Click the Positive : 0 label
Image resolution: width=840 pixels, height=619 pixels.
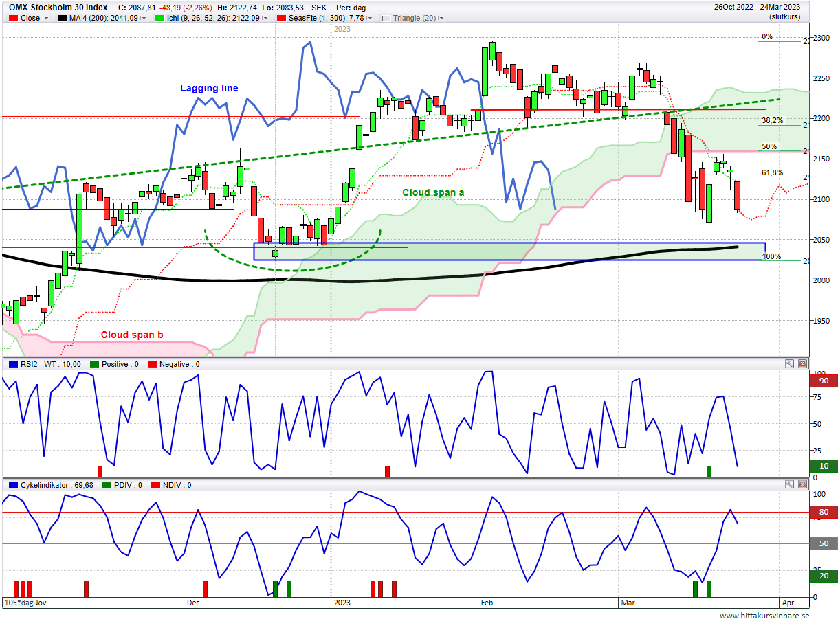pos(120,365)
